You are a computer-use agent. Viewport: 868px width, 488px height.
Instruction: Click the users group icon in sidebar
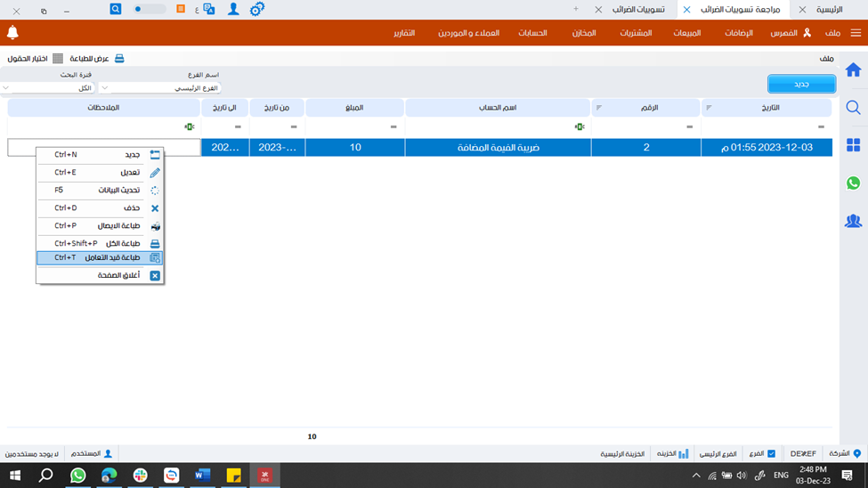[x=853, y=221]
